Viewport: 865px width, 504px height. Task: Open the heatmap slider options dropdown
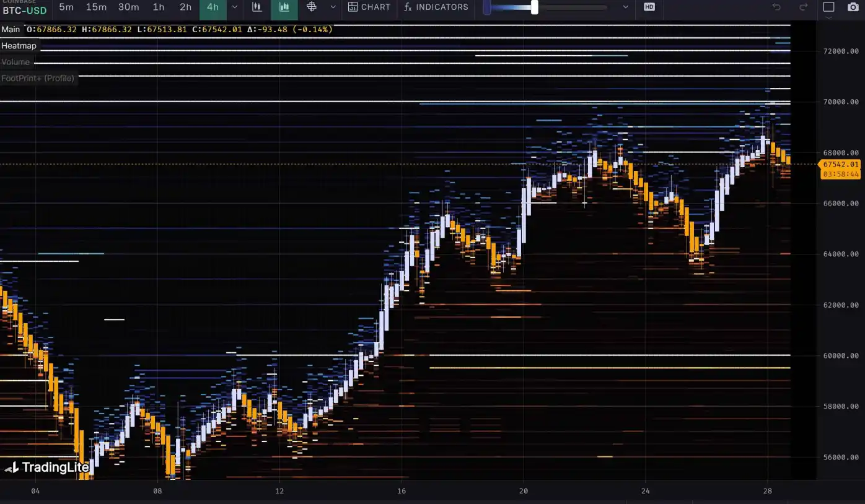[x=625, y=7]
